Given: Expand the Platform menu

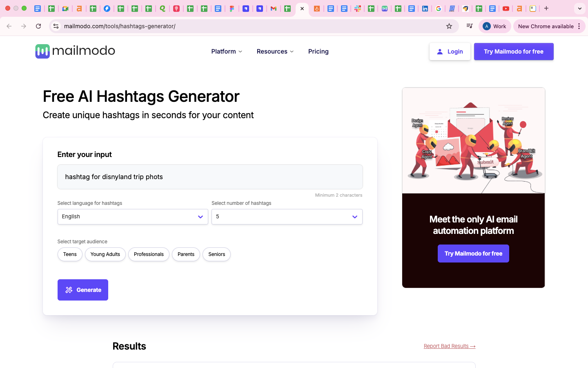Looking at the screenshot, I should [227, 52].
